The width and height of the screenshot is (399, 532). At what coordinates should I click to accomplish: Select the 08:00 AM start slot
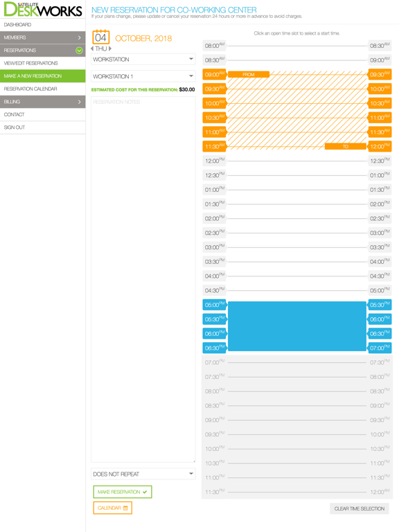(x=215, y=46)
